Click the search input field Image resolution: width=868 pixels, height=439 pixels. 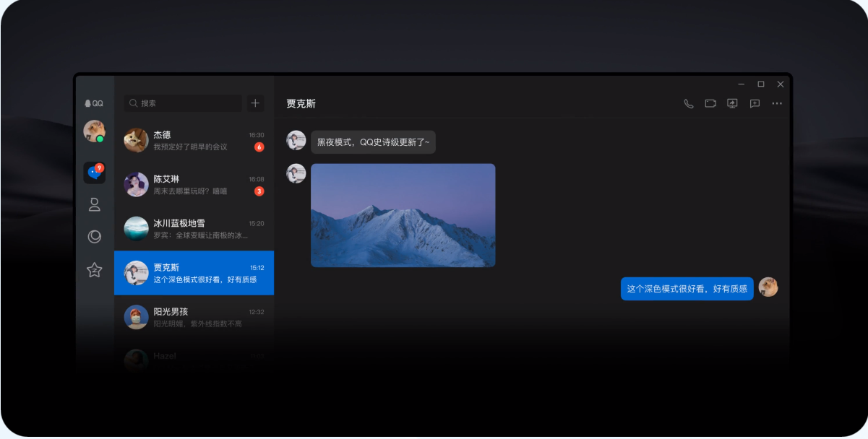coord(182,103)
